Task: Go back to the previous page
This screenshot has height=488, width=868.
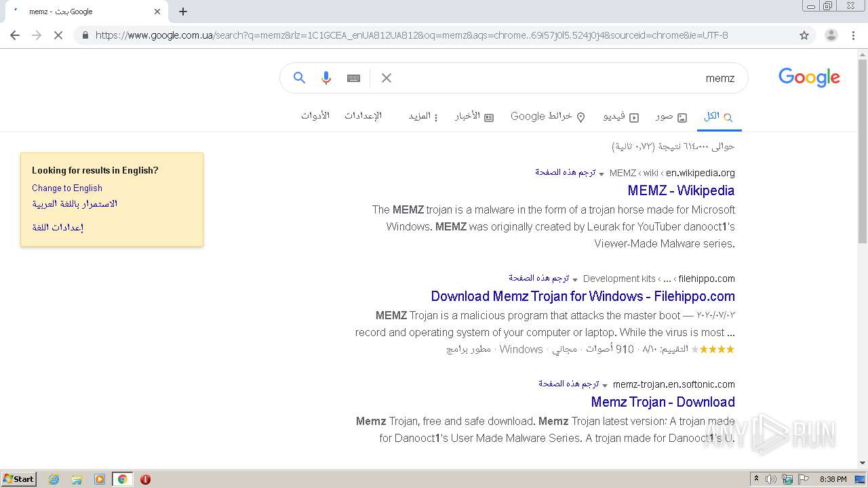Action: click(15, 35)
